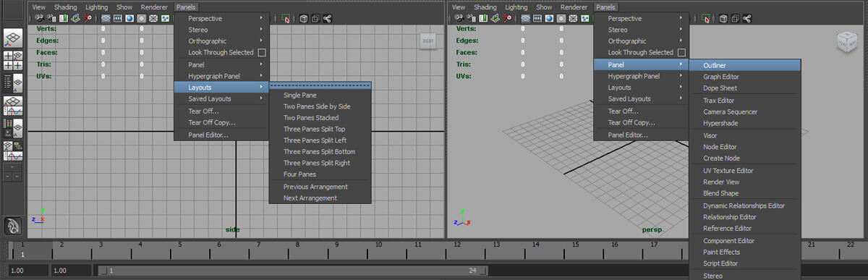
Task: Expand Orthographic submenu in left Panels menu
Action: tap(222, 41)
